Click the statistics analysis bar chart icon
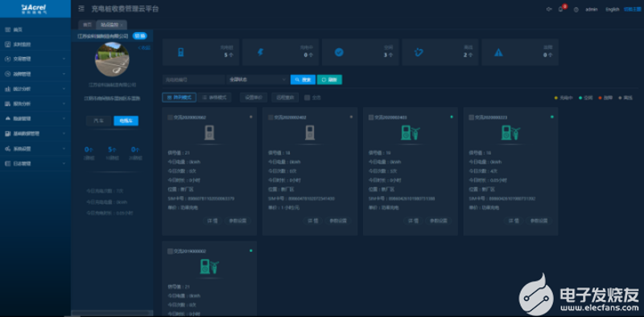Screen dimensions: 644x317 pos(7,89)
